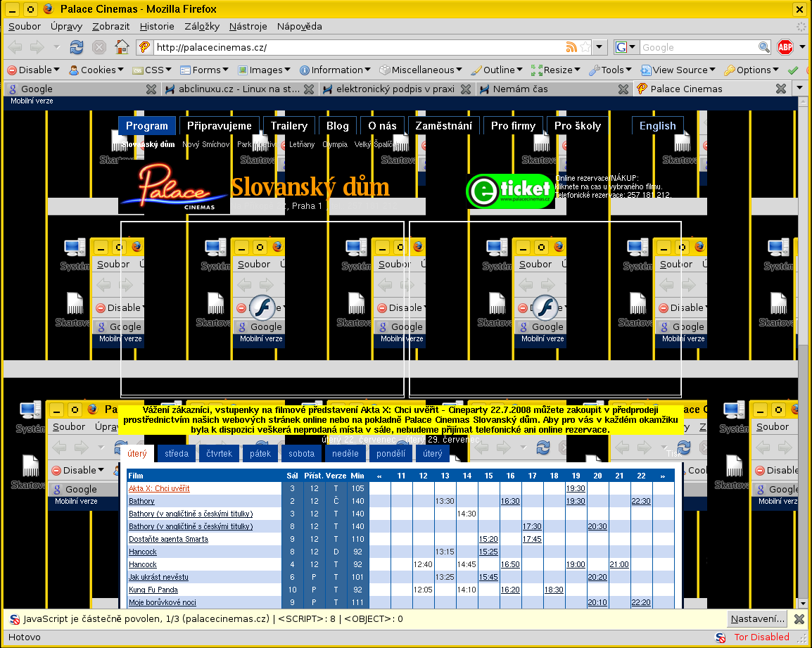Expand the Options developer toolbar menu
The height and width of the screenshot is (648, 812).
751,70
